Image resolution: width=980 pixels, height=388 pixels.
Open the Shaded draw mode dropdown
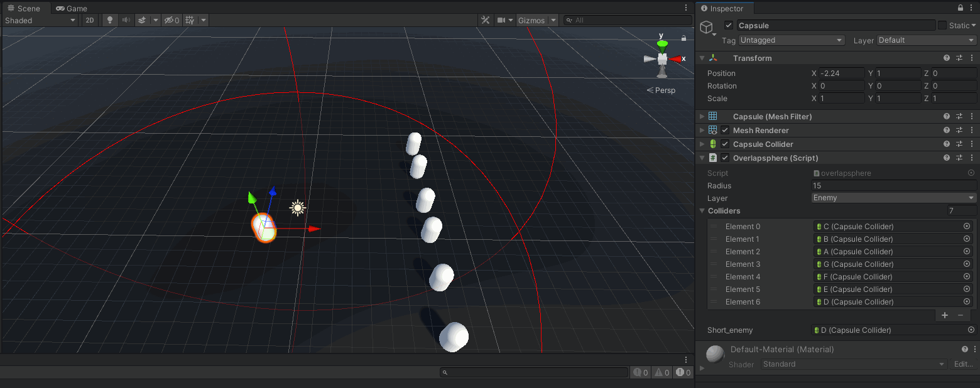(40, 20)
